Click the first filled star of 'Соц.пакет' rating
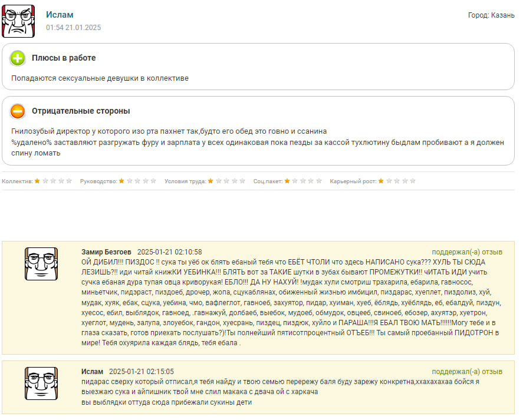Screen dimensions: 523x420 (287, 181)
